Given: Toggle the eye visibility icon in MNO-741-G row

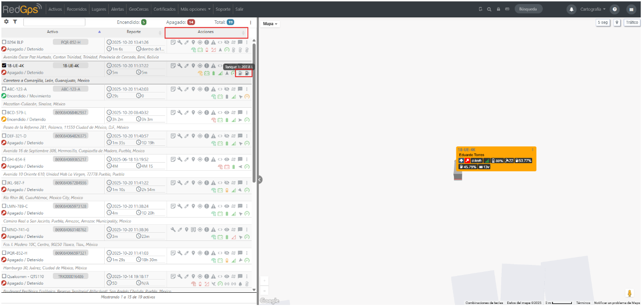Looking at the screenshot, I should [227, 229].
